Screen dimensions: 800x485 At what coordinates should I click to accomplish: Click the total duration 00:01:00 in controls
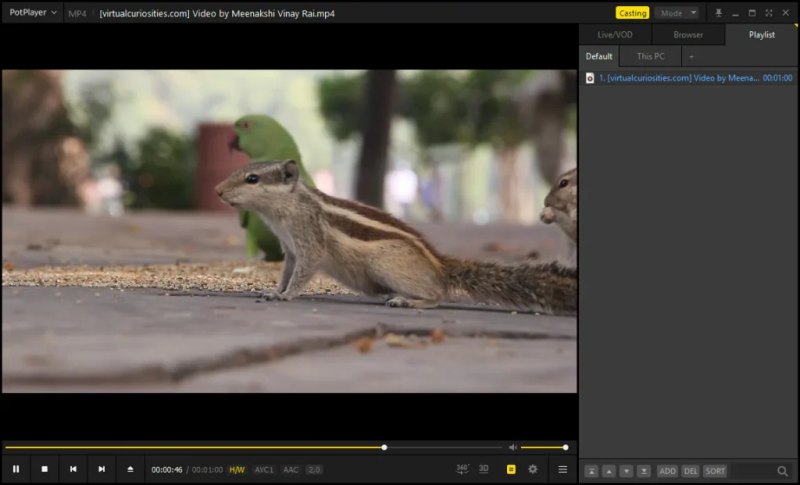coord(207,470)
